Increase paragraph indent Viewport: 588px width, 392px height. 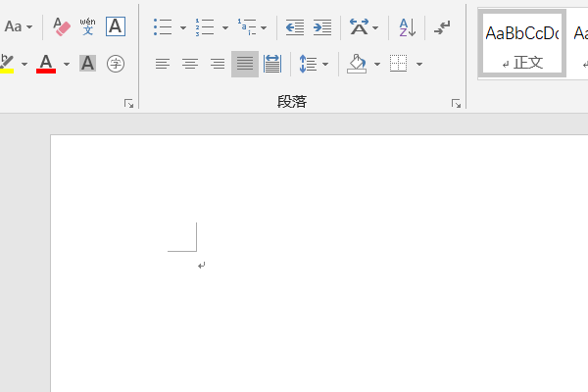322,27
